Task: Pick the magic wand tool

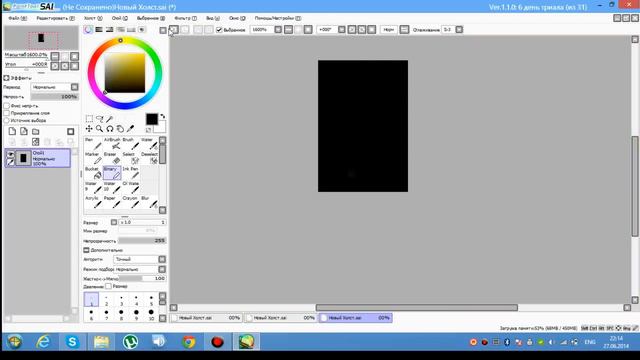Action: pyautogui.click(x=109, y=119)
